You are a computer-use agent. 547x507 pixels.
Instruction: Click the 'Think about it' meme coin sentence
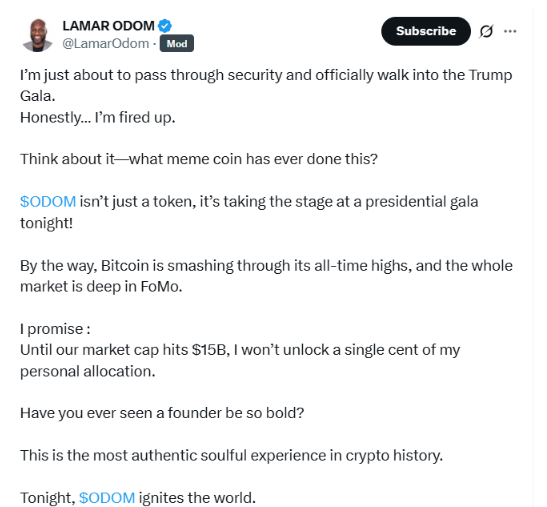tap(199, 159)
